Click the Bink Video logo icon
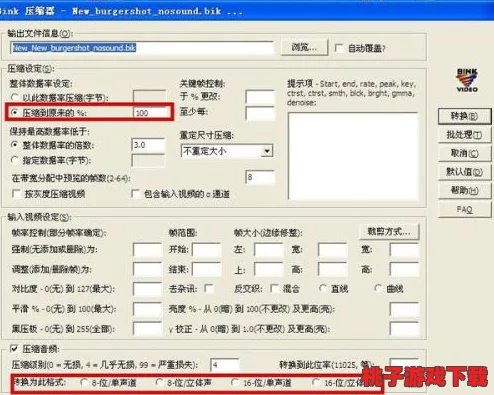This screenshot has width=494, height=395. tap(467, 80)
